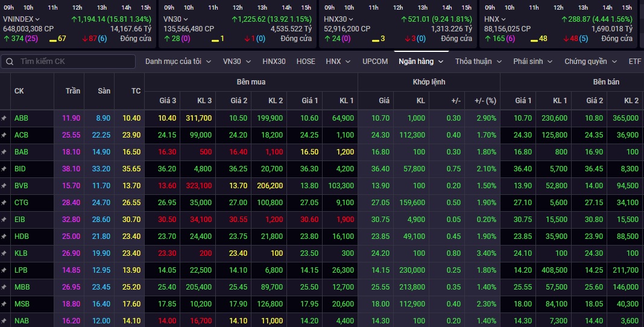
Task: Click VNINDEX value 1,194.14
Action: click(x=91, y=19)
